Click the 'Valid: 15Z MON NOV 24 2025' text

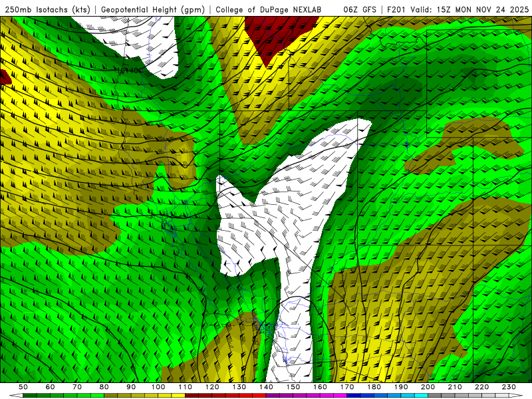tap(469, 9)
